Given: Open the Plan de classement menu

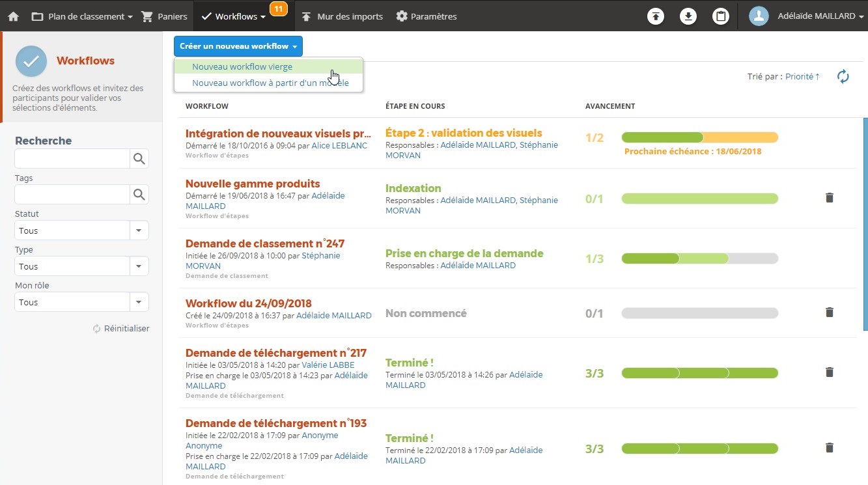Looking at the screenshot, I should 82,16.
